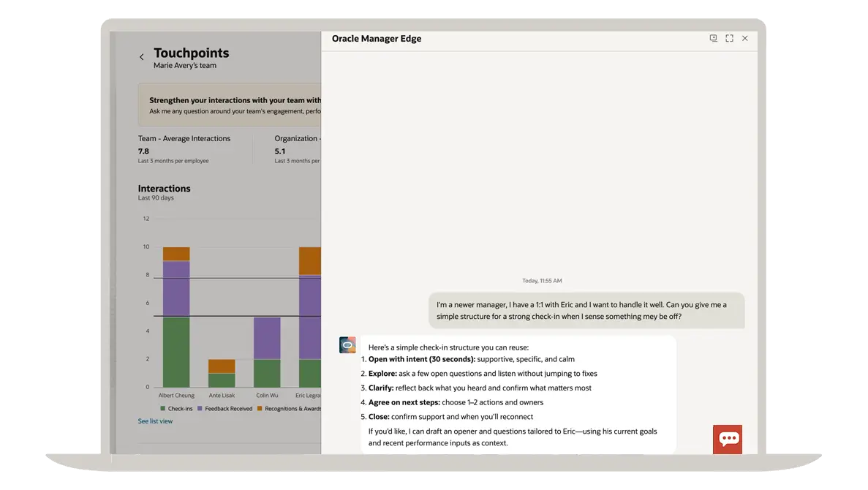
Task: Click the back arrow beside Touchpoints
Action: 142,57
